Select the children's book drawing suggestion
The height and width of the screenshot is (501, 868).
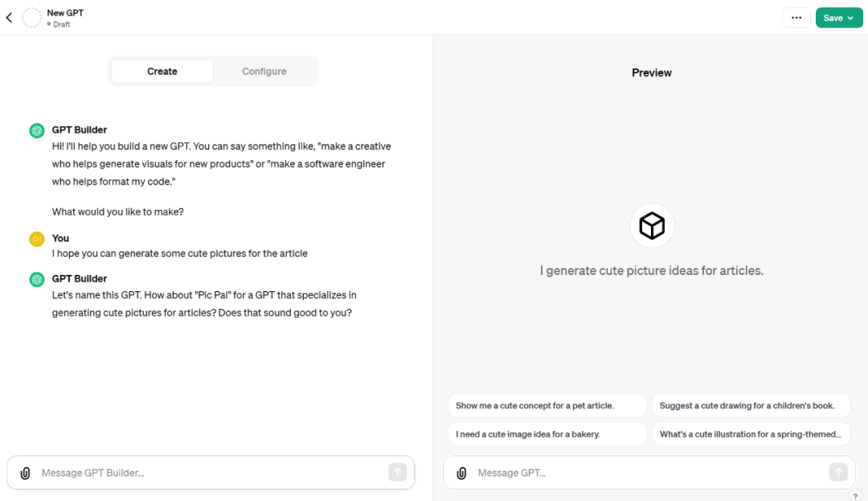[751, 406]
